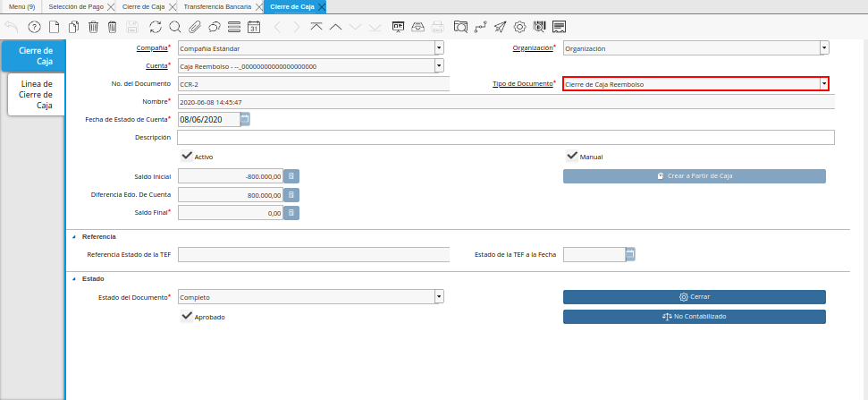Click into the Descripción text field
Image resolution: width=868 pixels, height=400 pixels.
pos(505,138)
